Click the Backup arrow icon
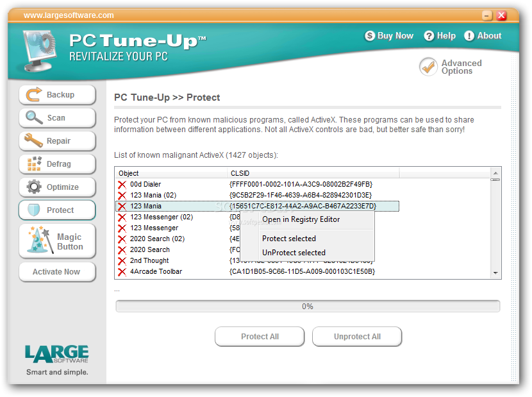The image size is (532, 397). [34, 94]
